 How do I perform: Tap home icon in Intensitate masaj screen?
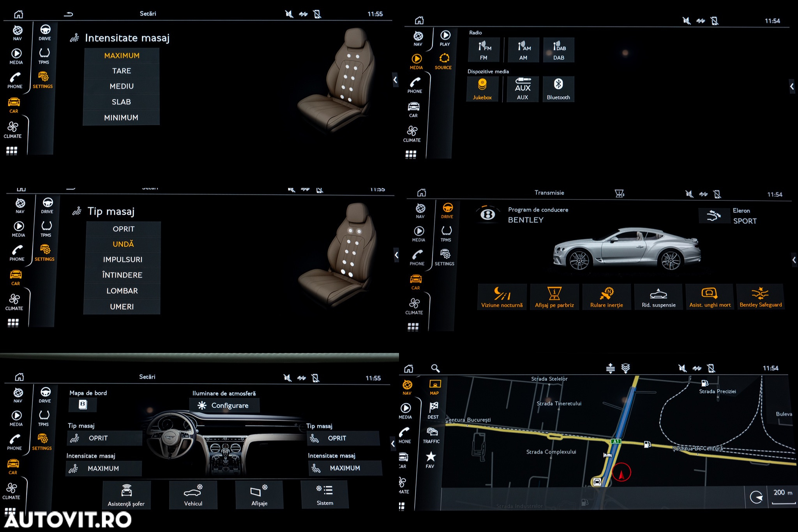coord(18,14)
